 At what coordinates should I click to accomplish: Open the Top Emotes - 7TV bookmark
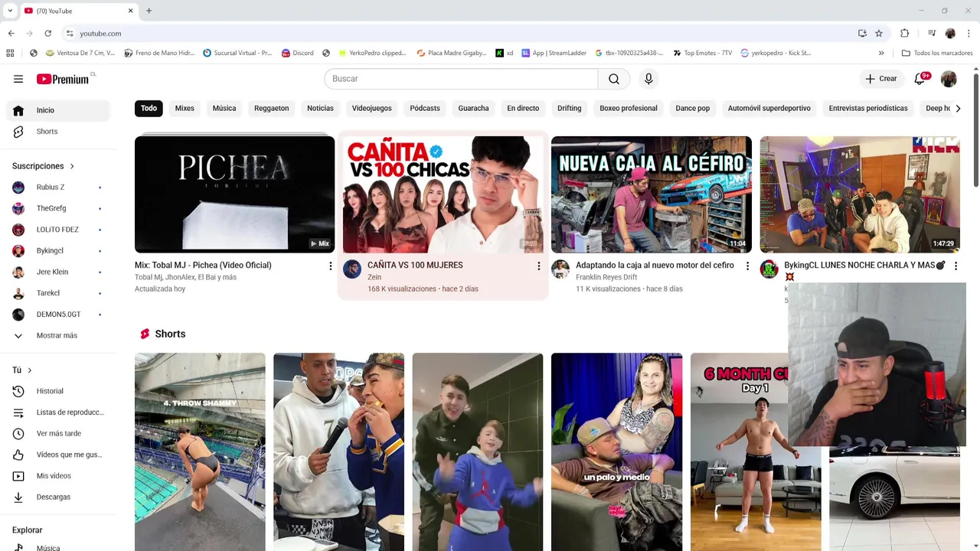click(703, 53)
